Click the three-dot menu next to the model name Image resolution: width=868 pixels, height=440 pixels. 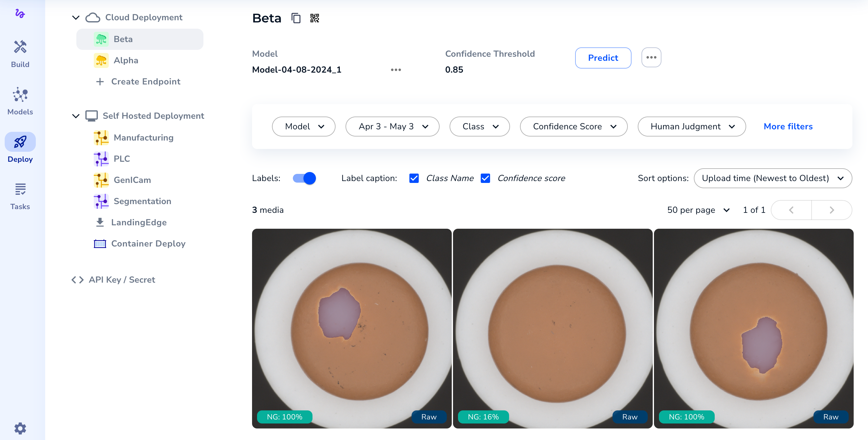click(x=396, y=70)
